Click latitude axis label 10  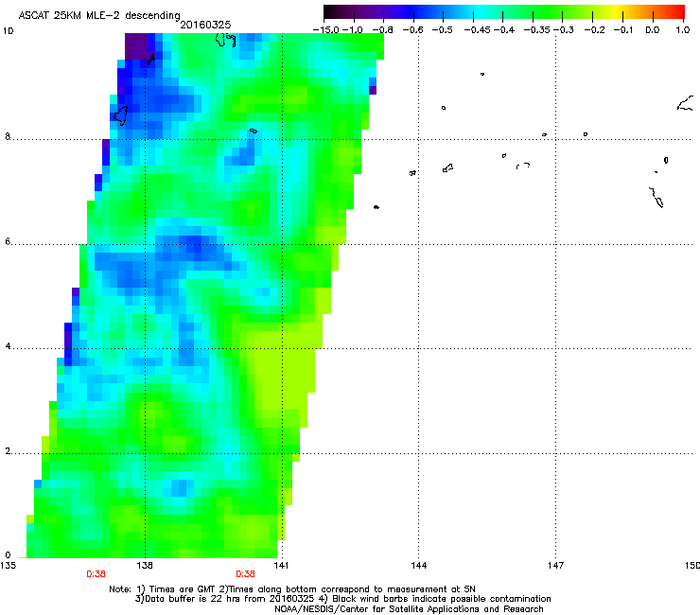pos(8,31)
